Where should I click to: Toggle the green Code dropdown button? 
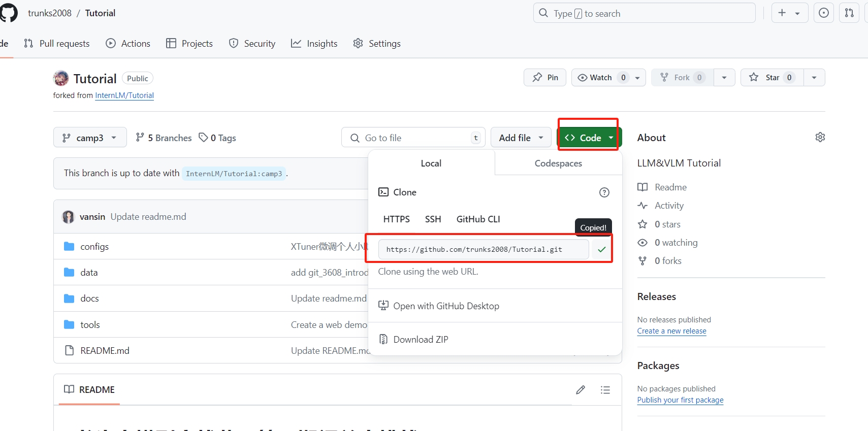pyautogui.click(x=590, y=138)
